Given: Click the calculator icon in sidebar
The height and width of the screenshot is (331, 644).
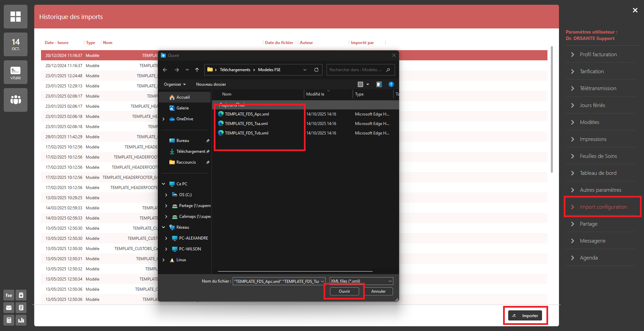Looking at the screenshot, I should (9, 320).
